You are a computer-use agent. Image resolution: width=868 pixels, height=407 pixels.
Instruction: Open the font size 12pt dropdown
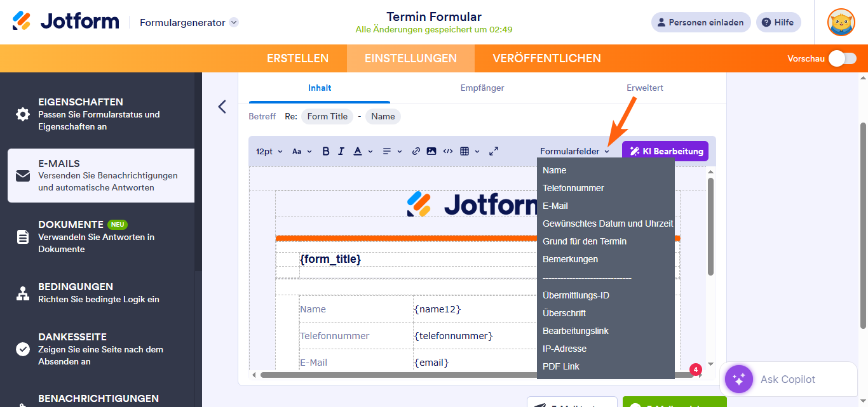[268, 151]
